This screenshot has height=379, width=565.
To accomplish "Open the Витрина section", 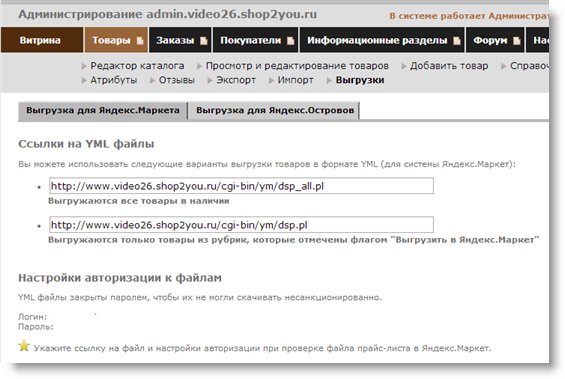I will [x=42, y=40].
